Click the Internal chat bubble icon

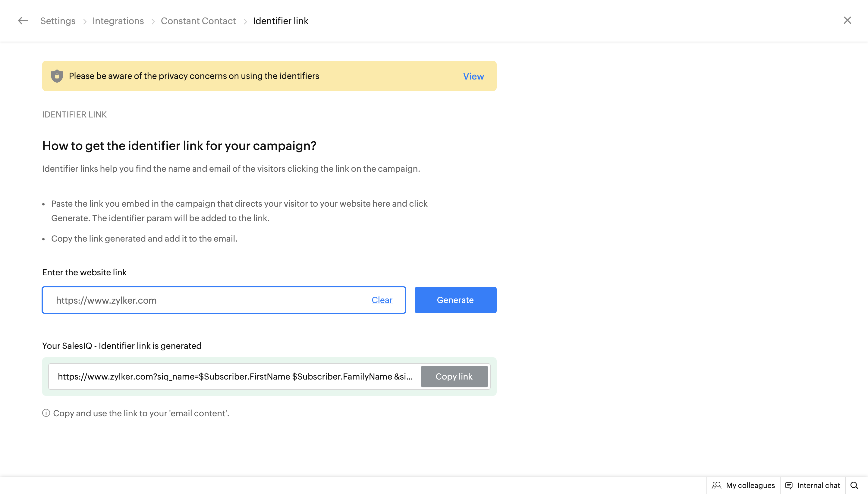click(789, 486)
